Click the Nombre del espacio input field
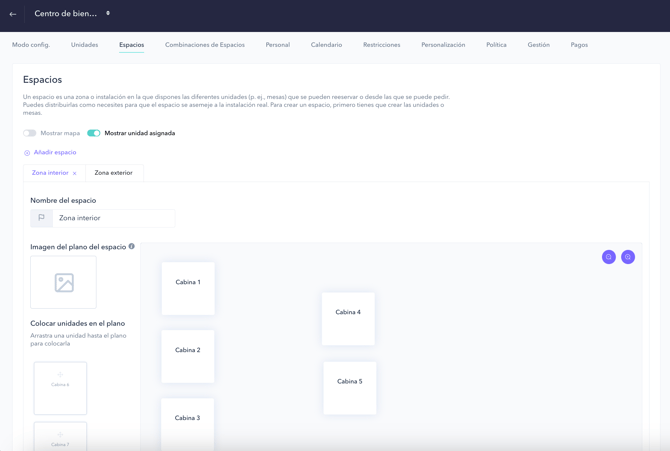The height and width of the screenshot is (451, 670). [x=114, y=218]
